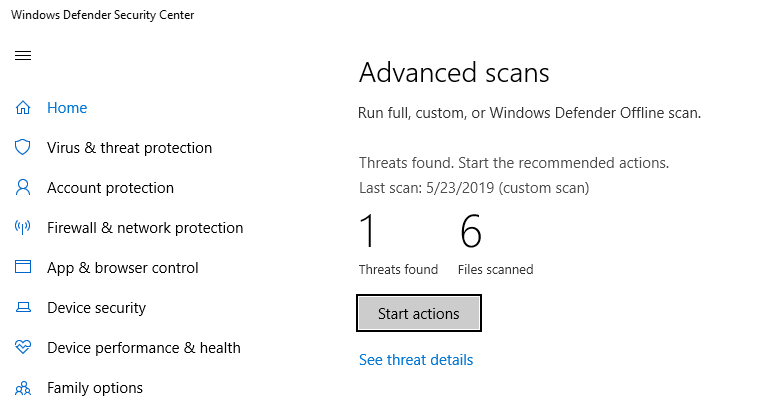773x411 pixels.
Task: Click the people icon for Family options
Action: (23, 388)
